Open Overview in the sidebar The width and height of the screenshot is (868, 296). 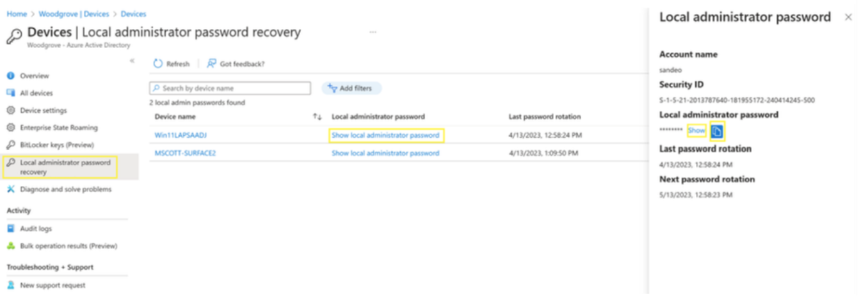35,76
